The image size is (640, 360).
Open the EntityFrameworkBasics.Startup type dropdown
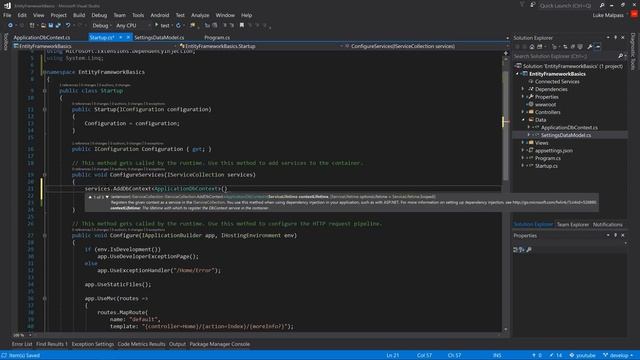pyautogui.click(x=260, y=46)
